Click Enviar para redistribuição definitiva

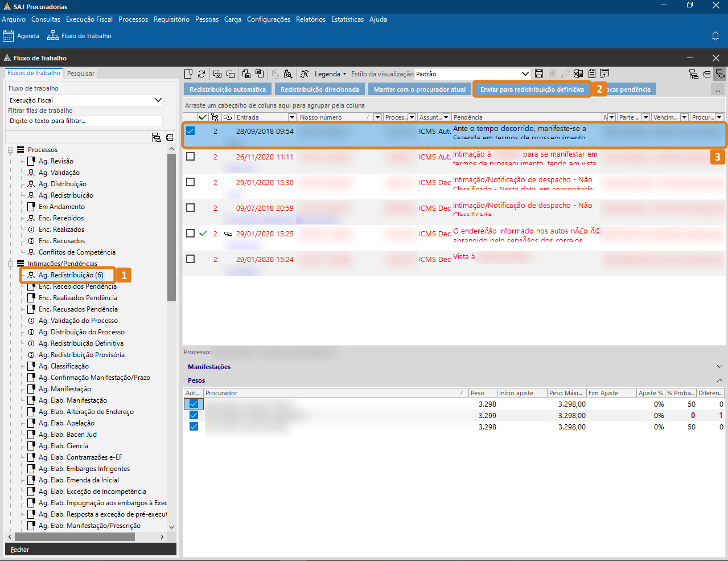tap(532, 89)
